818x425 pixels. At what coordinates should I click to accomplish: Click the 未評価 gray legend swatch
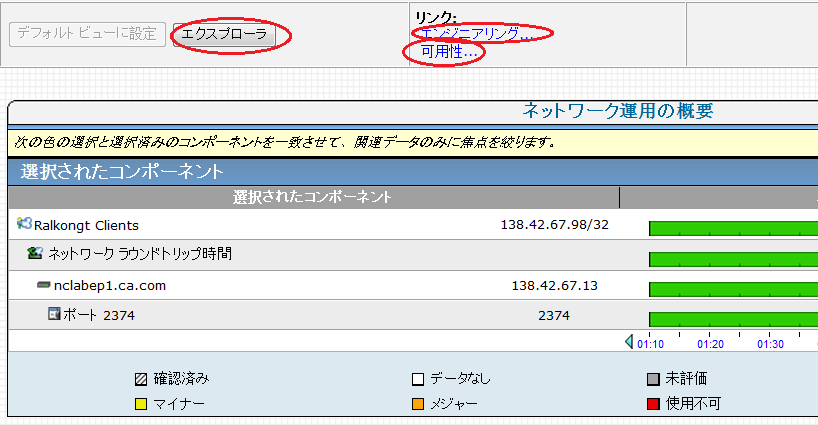653,379
